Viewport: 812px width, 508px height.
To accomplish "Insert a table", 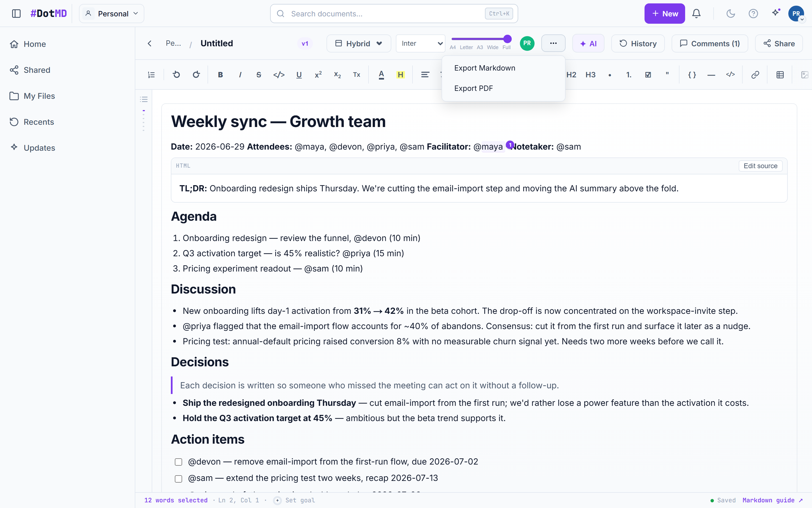I will tap(780, 75).
